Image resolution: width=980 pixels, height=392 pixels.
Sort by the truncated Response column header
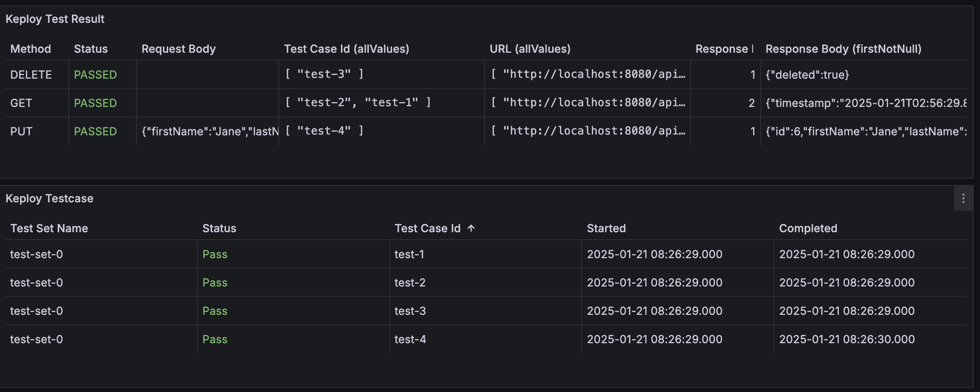724,49
